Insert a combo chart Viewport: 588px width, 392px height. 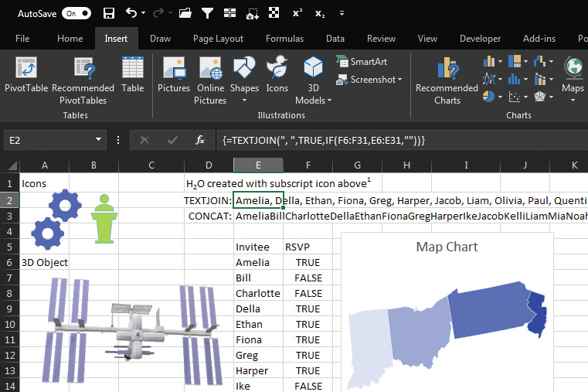543,79
